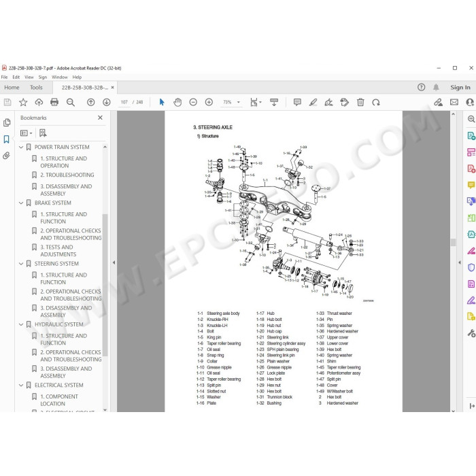The image size is (476, 476).
Task: Open the Help menu
Action: click(77, 77)
